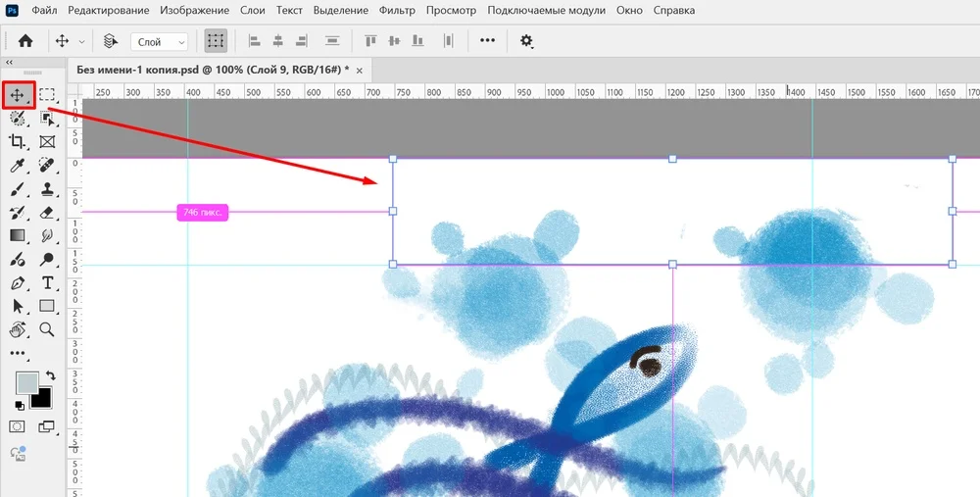Viewport: 980px width, 497px height.
Task: Select the Eraser tool
Action: tap(47, 212)
